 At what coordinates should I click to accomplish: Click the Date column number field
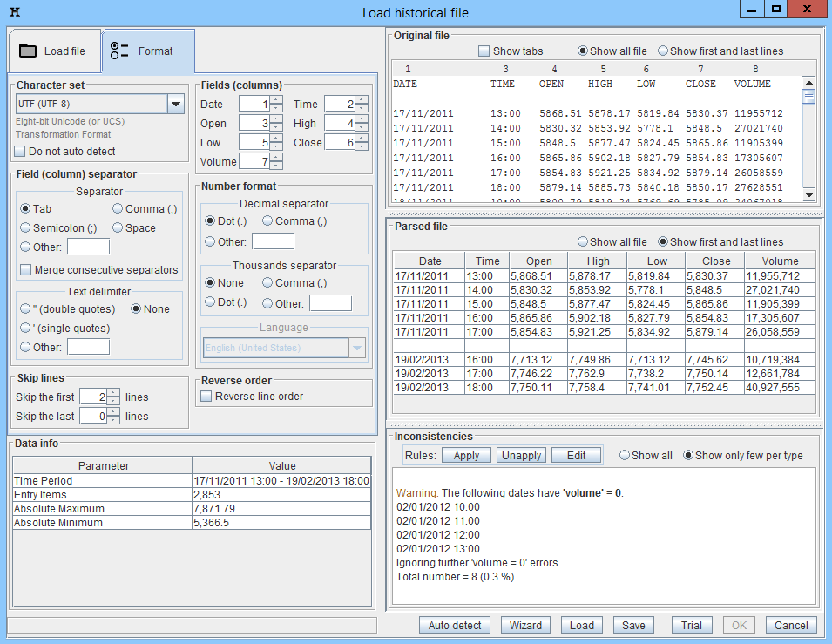(254, 104)
